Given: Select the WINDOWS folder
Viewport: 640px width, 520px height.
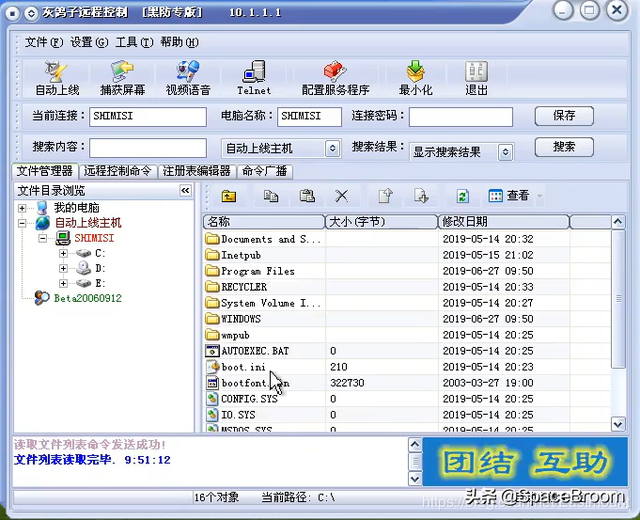Looking at the screenshot, I should click(241, 319).
